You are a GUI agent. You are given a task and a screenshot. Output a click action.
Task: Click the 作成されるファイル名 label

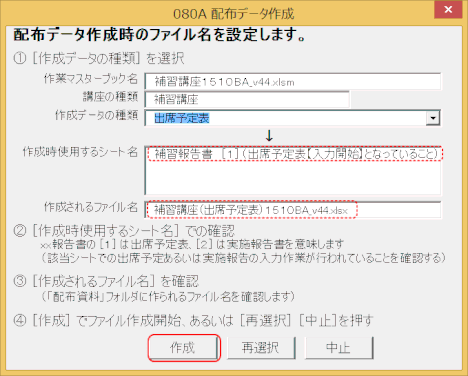click(x=91, y=207)
